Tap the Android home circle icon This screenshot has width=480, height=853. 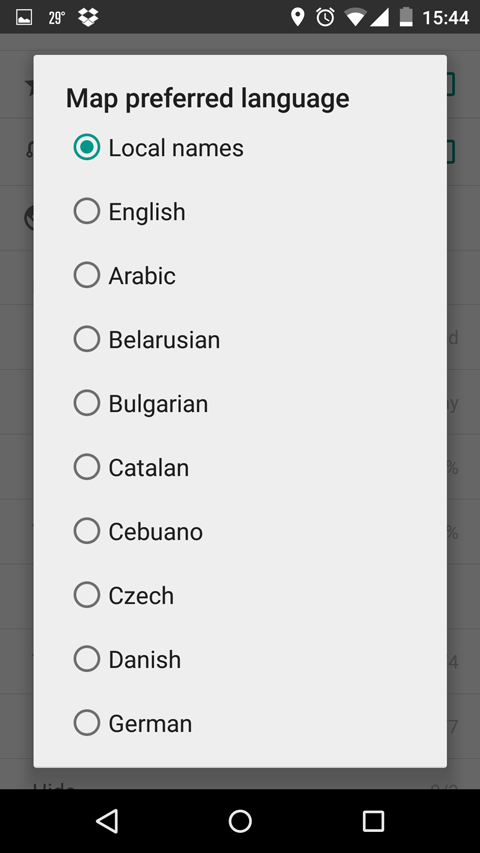[240, 821]
